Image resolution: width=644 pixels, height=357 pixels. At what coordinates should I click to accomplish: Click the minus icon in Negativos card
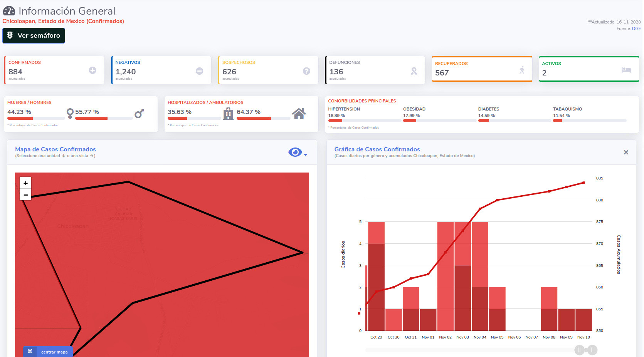pyautogui.click(x=199, y=71)
